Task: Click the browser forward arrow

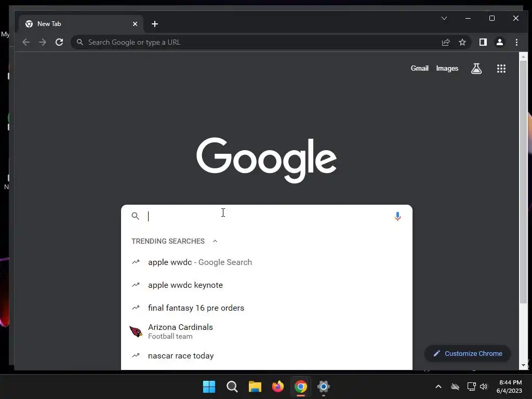Action: coord(43,43)
